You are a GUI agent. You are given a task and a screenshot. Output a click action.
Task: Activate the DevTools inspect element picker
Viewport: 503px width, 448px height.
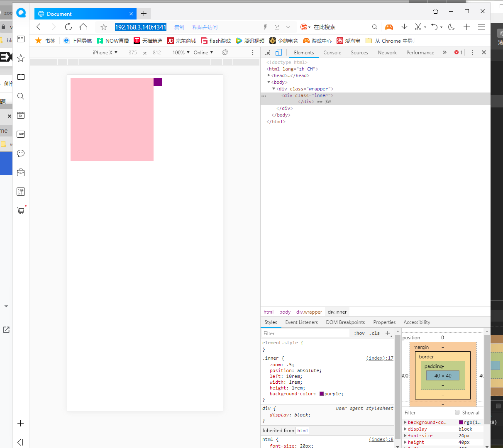[267, 53]
